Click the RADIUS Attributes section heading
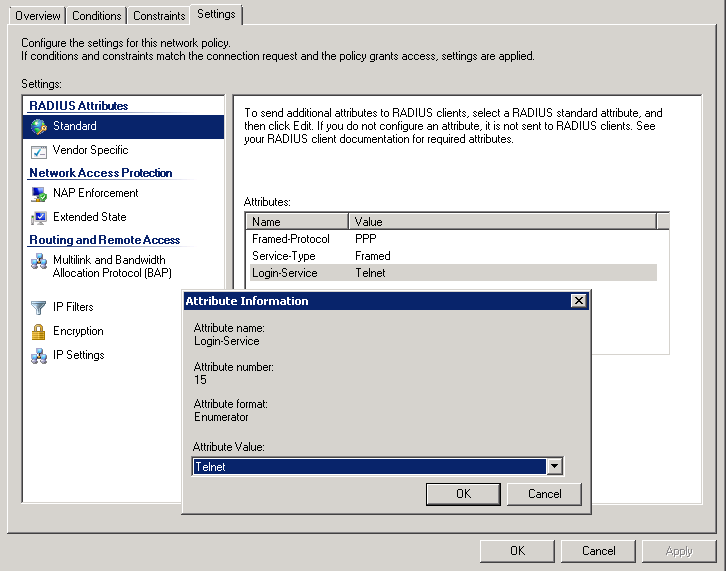 tap(78, 106)
